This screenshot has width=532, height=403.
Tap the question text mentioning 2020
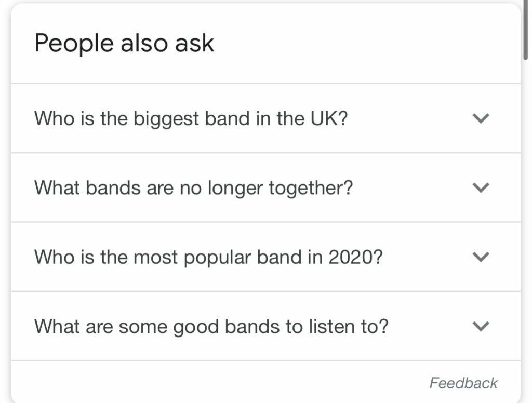pyautogui.click(x=208, y=257)
